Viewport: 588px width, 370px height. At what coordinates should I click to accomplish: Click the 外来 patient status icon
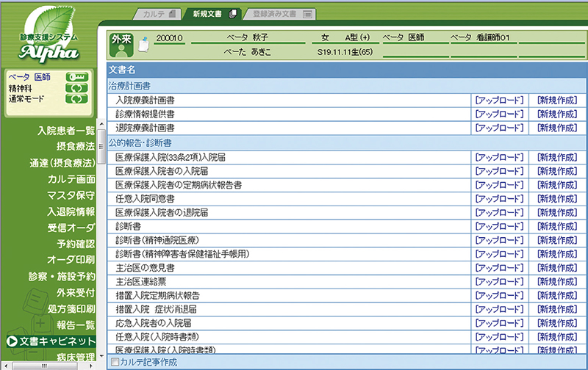[121, 43]
